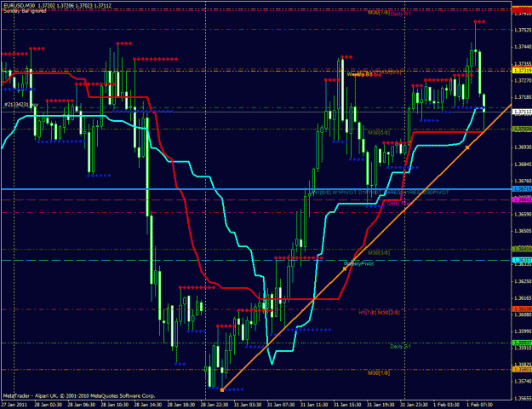
Task: Click the WeeklyPivot level label
Action: [358, 263]
